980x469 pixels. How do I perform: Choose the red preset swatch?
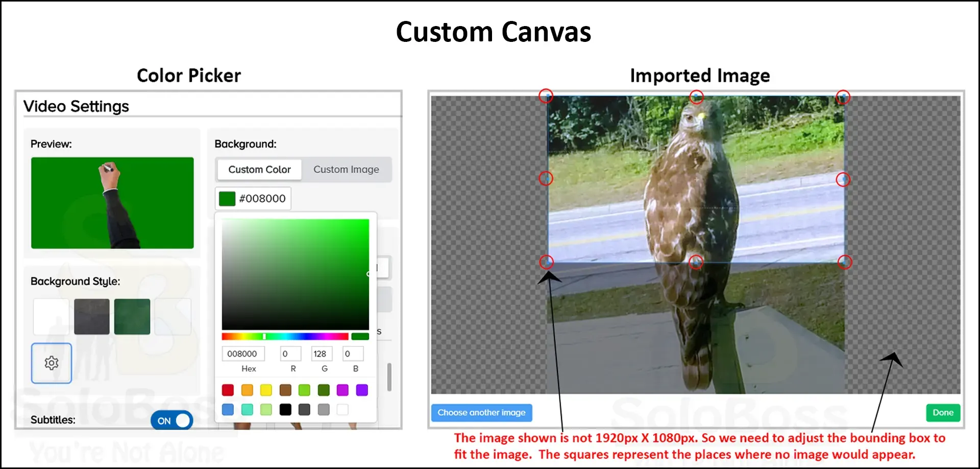coord(228,390)
